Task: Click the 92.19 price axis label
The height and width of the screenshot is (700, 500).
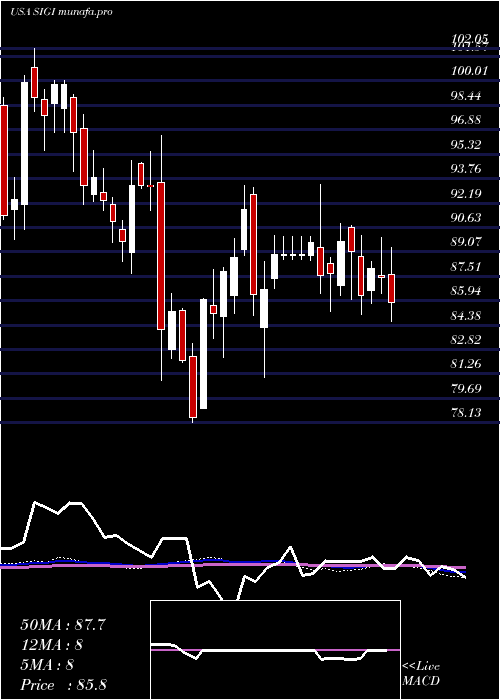Action: coord(467,193)
